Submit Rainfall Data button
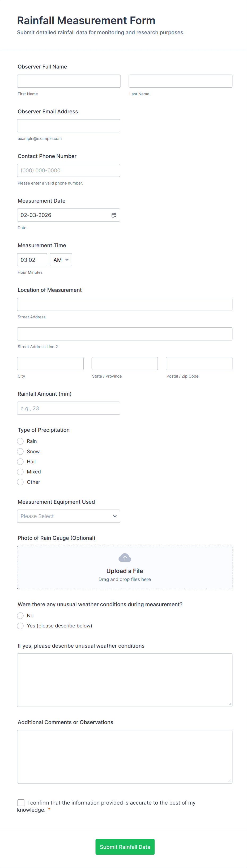Image resolution: width=247 pixels, height=868 pixels. [125, 847]
